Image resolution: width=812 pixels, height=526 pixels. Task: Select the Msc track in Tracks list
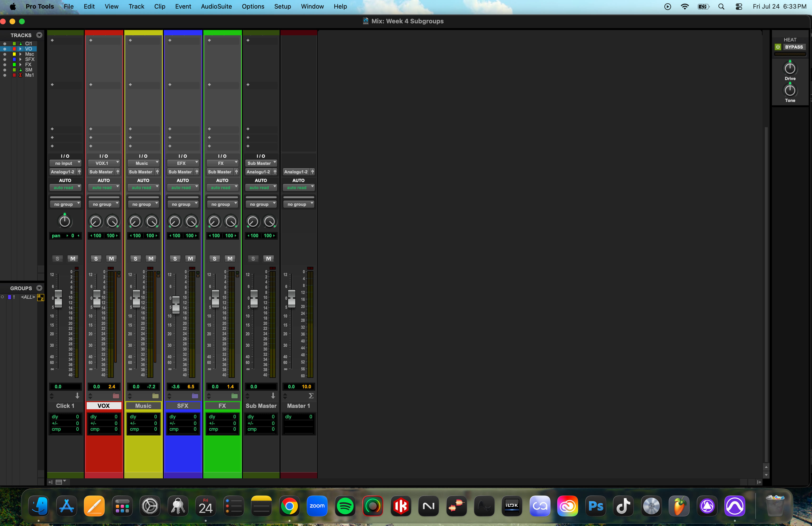[x=29, y=54]
